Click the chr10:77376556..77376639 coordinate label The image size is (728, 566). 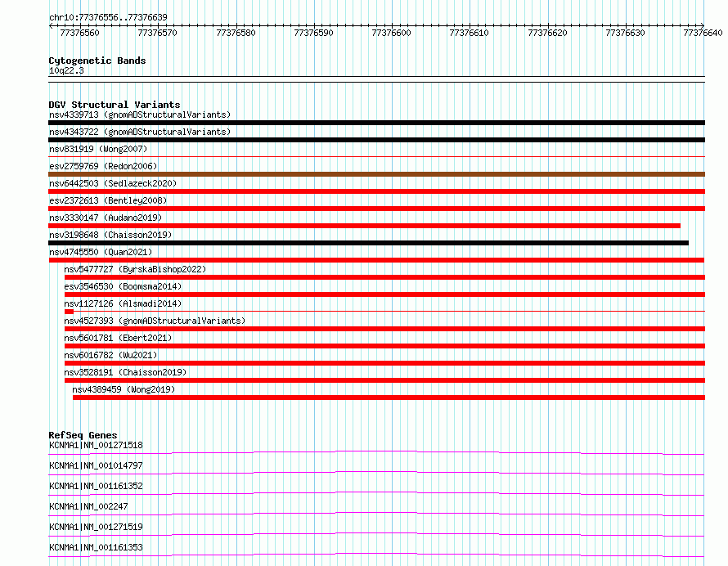coord(108,17)
